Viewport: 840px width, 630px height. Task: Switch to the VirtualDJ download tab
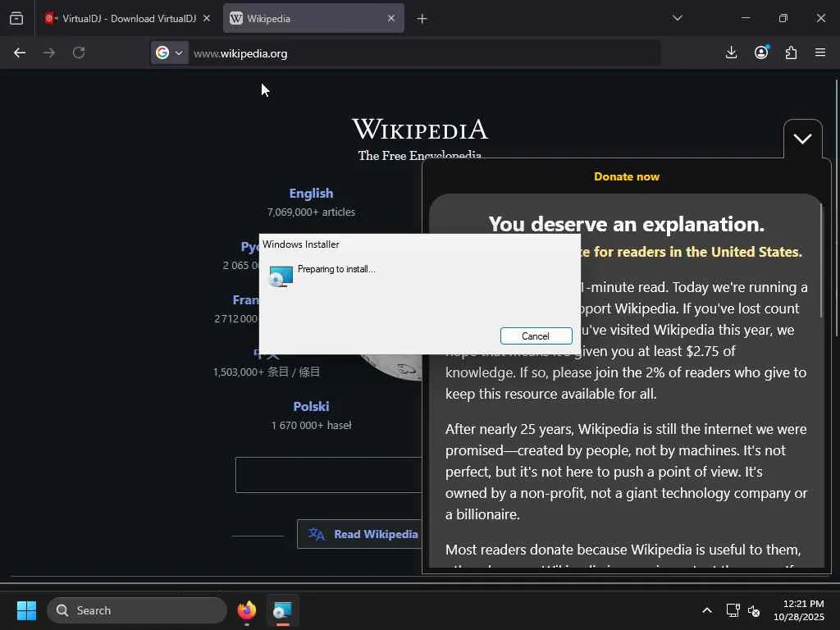pyautogui.click(x=127, y=18)
